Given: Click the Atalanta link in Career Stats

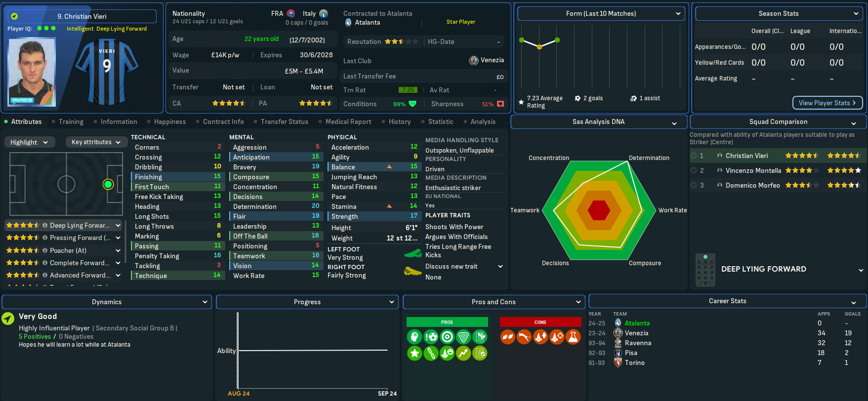Looking at the screenshot, I should [x=637, y=323].
